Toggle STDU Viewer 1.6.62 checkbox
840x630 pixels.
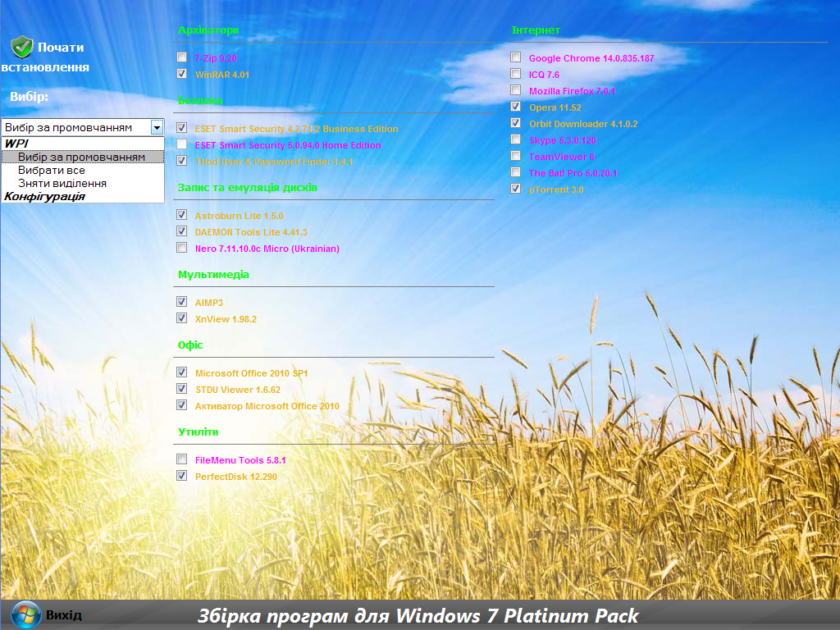pyautogui.click(x=181, y=388)
